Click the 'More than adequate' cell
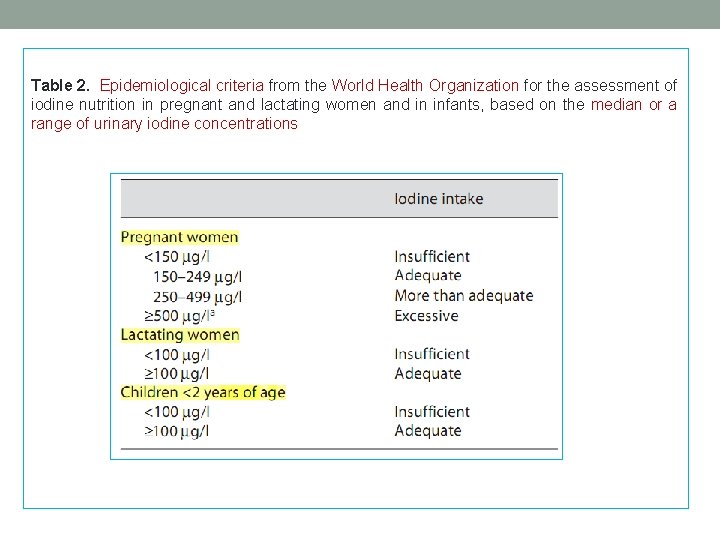 click(x=464, y=296)
